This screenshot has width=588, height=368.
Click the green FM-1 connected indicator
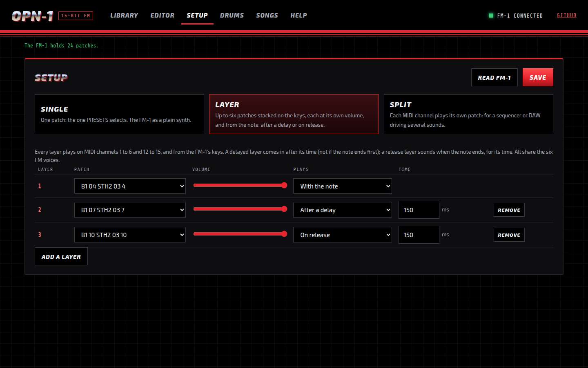click(x=491, y=16)
